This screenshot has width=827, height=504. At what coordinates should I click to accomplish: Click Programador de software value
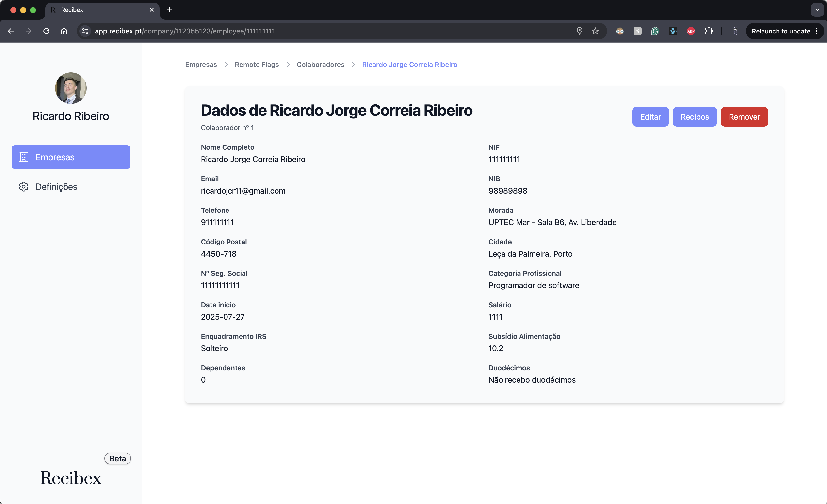534,285
